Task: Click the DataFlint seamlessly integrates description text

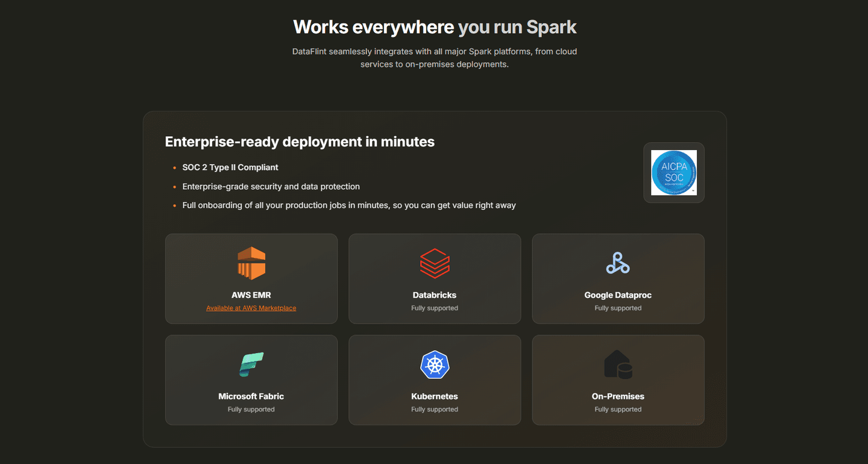Action: (435, 58)
